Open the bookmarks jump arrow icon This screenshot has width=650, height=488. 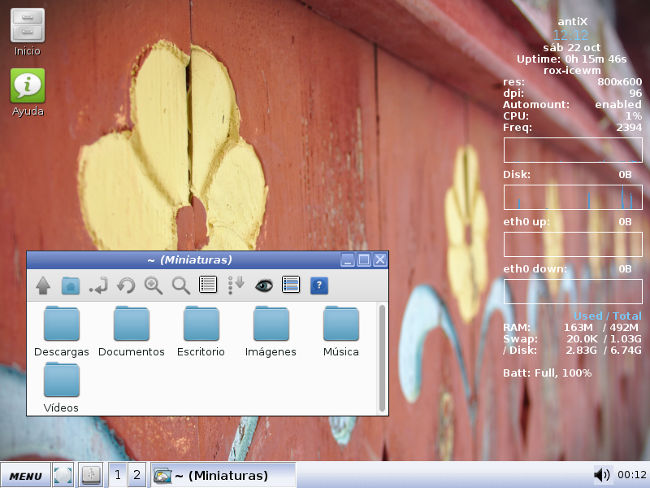(98, 286)
